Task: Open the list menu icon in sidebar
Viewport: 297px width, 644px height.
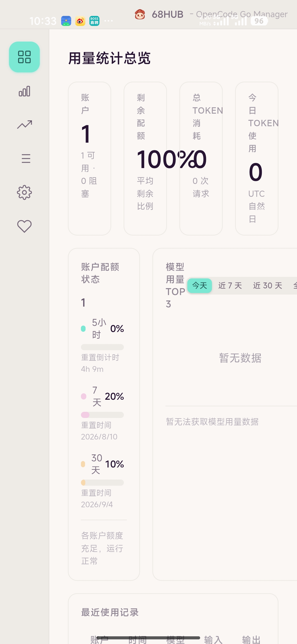Action: 26,159
